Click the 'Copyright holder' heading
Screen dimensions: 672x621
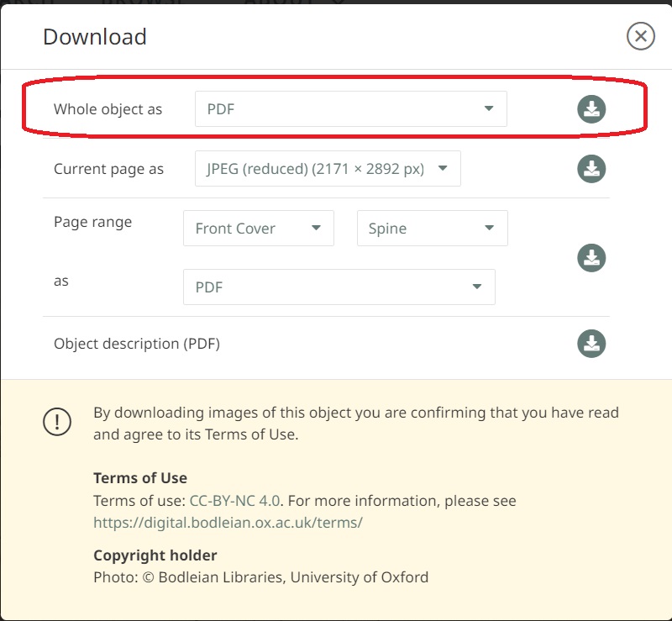[155, 555]
